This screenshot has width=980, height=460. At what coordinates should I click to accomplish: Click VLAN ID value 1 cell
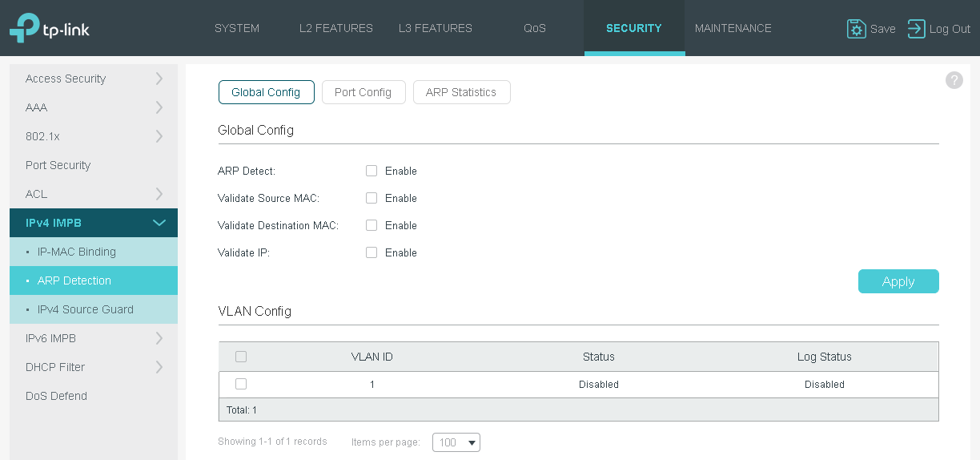tap(372, 385)
